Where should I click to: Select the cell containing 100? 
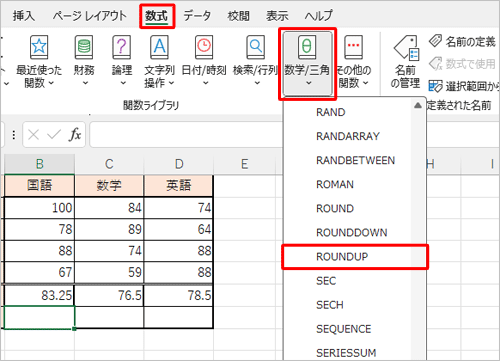(39, 208)
